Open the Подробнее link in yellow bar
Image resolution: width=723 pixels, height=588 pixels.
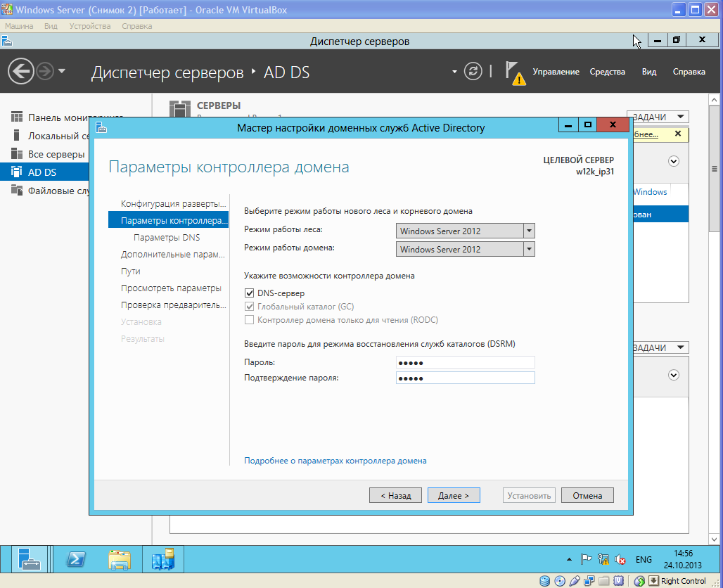[x=646, y=134]
